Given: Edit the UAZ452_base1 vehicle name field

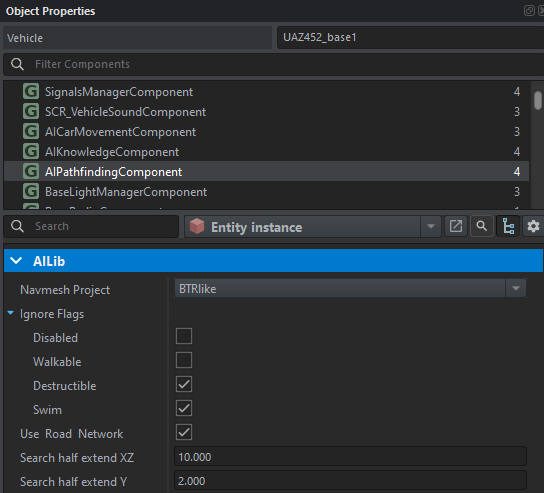Looking at the screenshot, I should click(410, 37).
